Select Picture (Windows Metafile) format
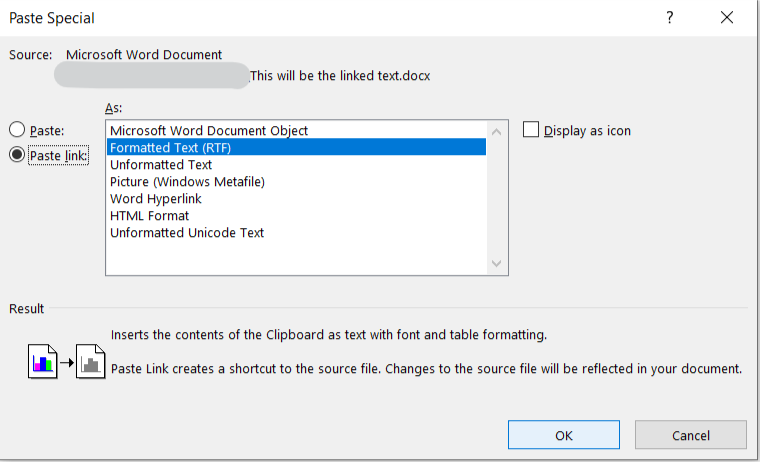 click(x=187, y=181)
